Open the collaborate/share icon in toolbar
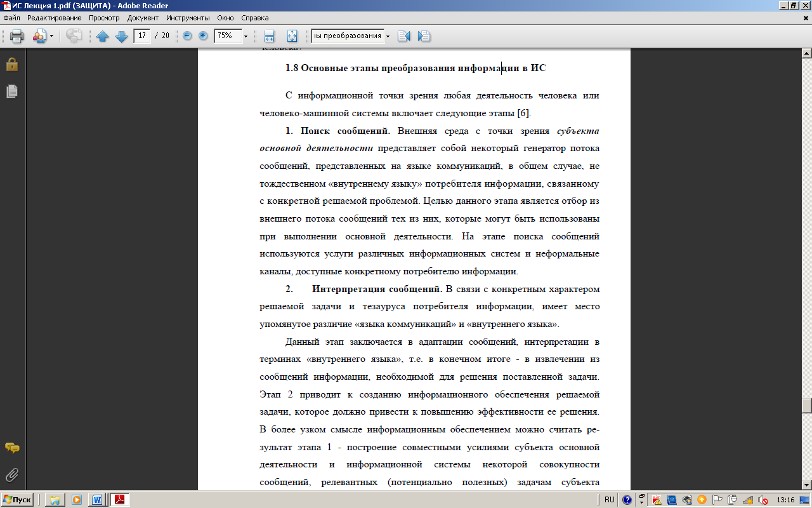This screenshot has width=812, height=508. (x=40, y=36)
